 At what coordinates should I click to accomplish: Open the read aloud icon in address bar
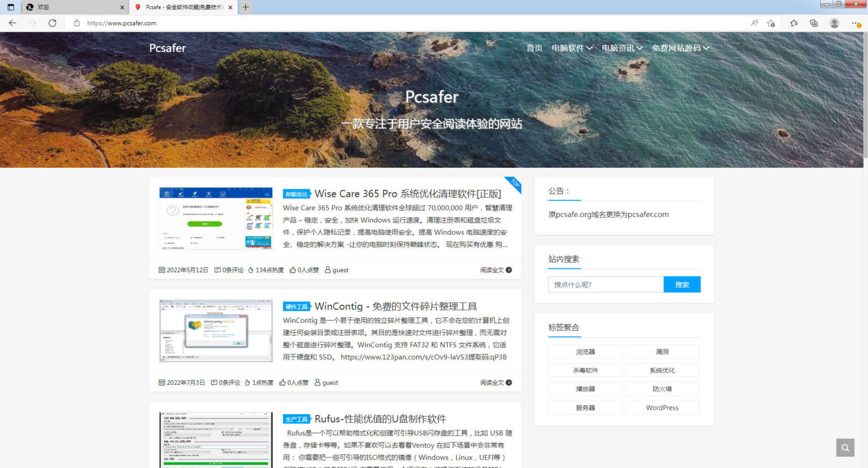coord(754,23)
